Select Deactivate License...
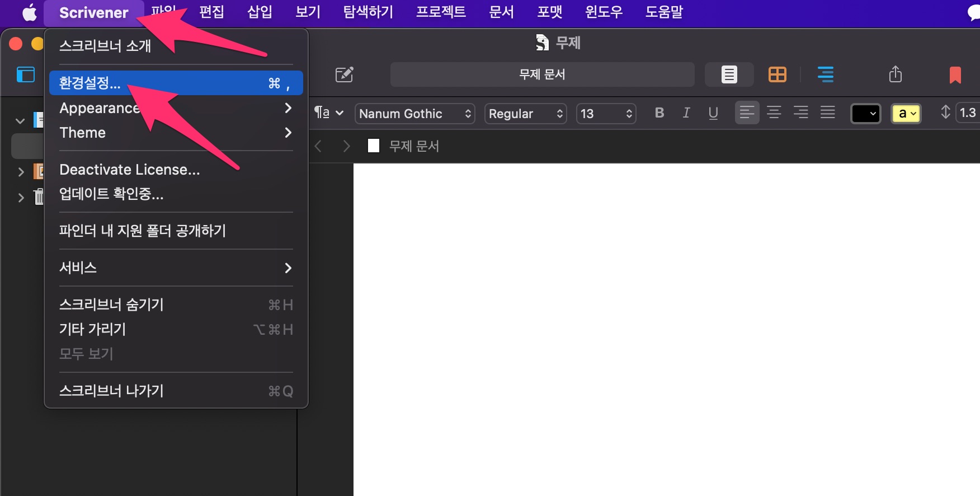This screenshot has width=980, height=496. pyautogui.click(x=176, y=170)
